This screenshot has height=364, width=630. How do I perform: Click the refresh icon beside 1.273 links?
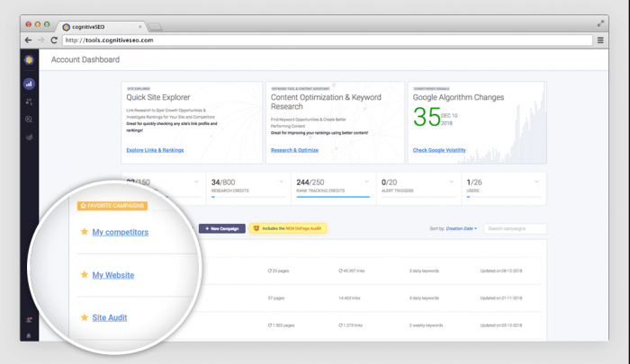coord(340,325)
